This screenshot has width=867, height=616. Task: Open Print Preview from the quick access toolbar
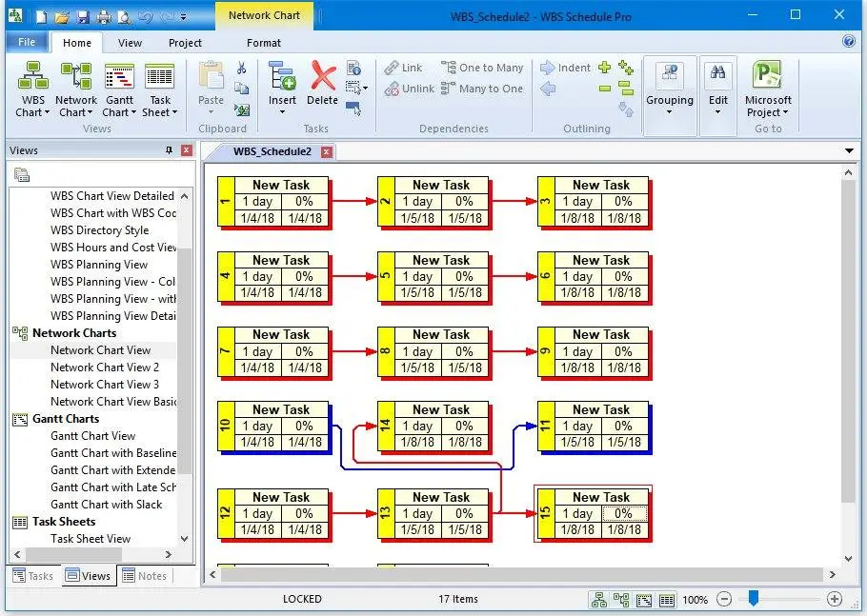pos(125,16)
